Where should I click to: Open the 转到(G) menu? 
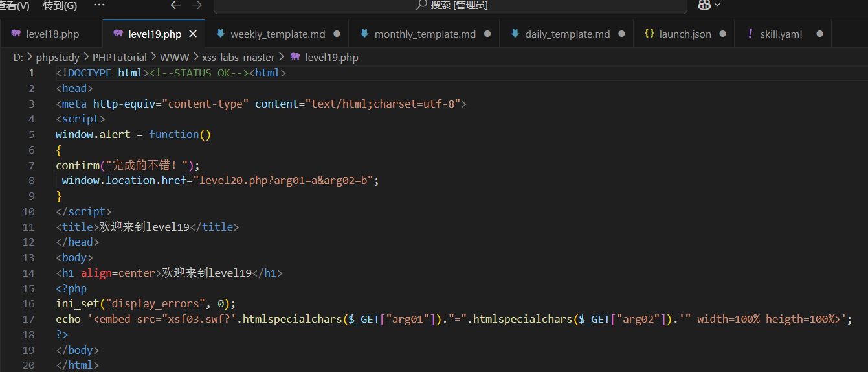coord(60,5)
